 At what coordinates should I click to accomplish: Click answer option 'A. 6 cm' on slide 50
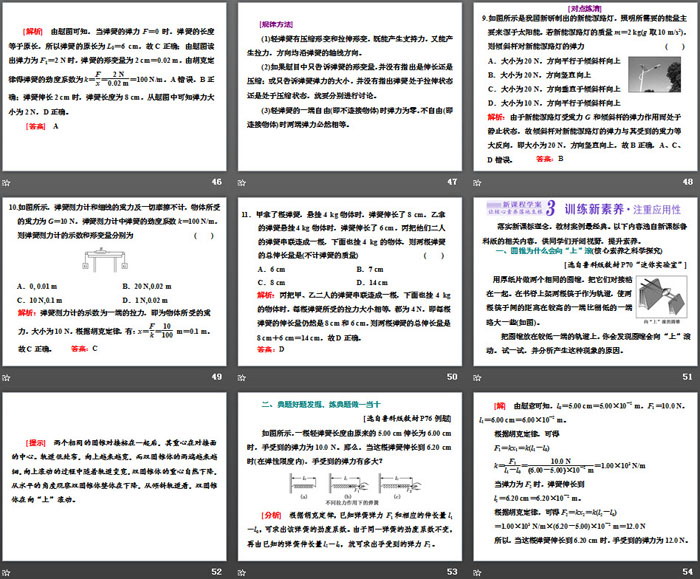[x=271, y=269]
